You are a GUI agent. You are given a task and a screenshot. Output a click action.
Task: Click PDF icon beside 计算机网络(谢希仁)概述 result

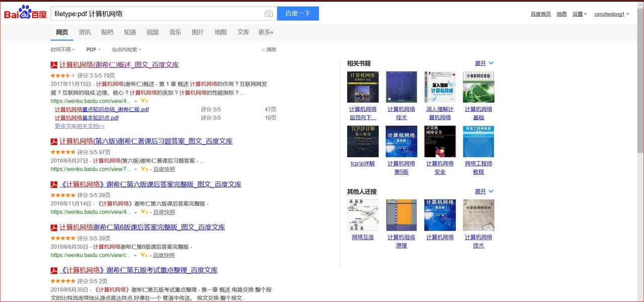54,65
